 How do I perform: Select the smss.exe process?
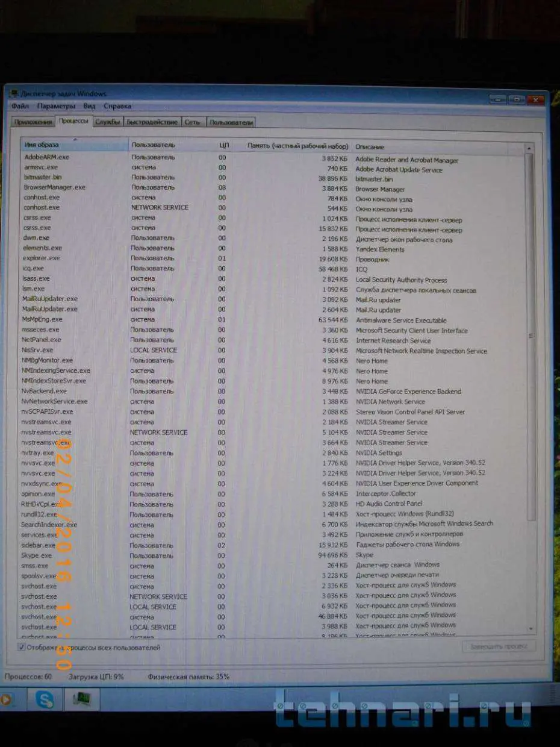[273, 566]
